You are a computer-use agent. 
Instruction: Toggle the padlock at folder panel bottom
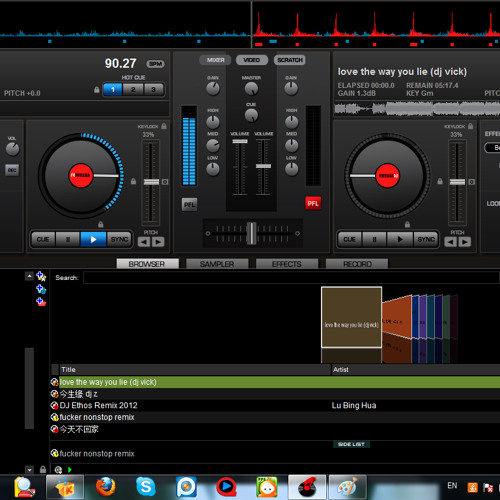[x=43, y=469]
